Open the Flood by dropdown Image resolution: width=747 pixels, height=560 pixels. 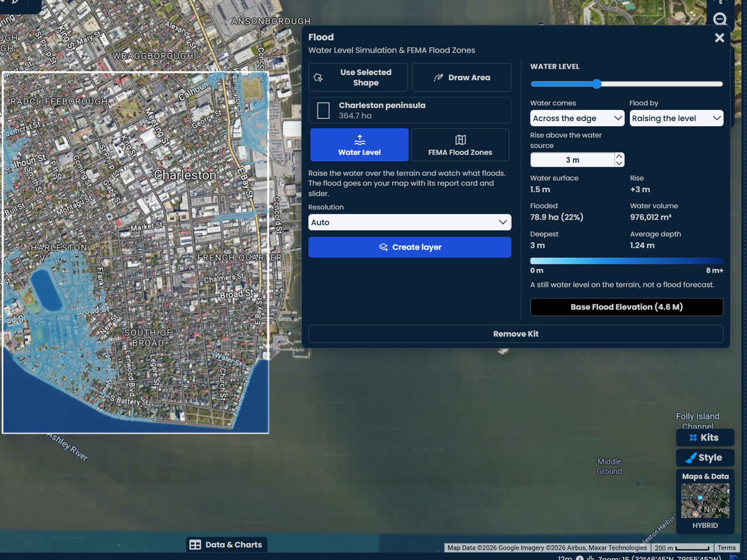tap(676, 118)
